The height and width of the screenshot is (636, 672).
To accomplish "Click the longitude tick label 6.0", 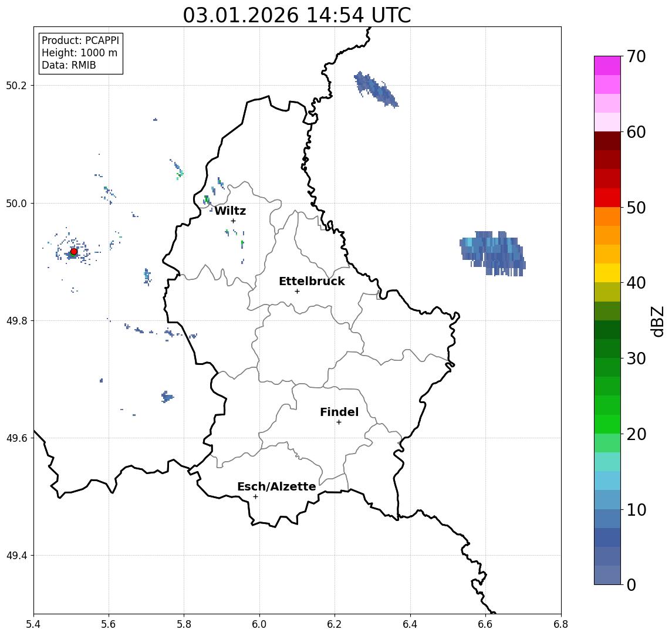I will (x=259, y=624).
